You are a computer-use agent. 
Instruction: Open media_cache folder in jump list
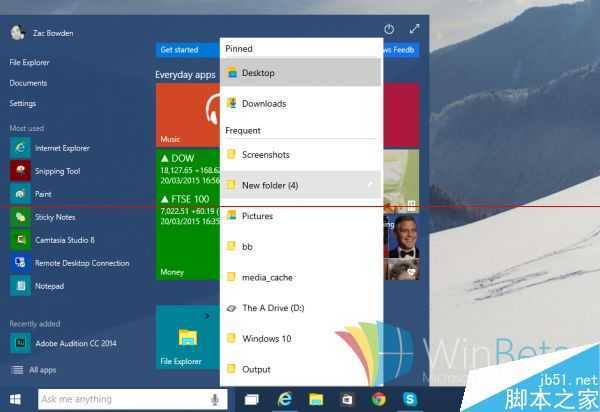(x=302, y=277)
